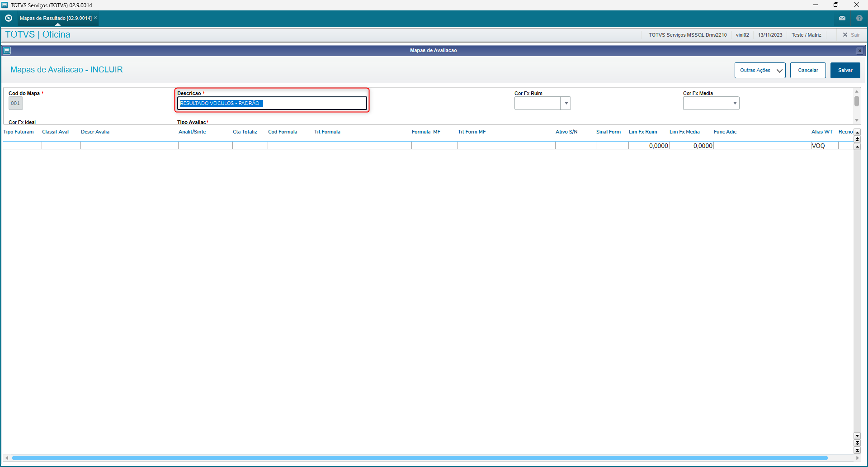Click the TOTVS | Oficina module title
Viewport: 868px width, 467px height.
click(x=38, y=34)
